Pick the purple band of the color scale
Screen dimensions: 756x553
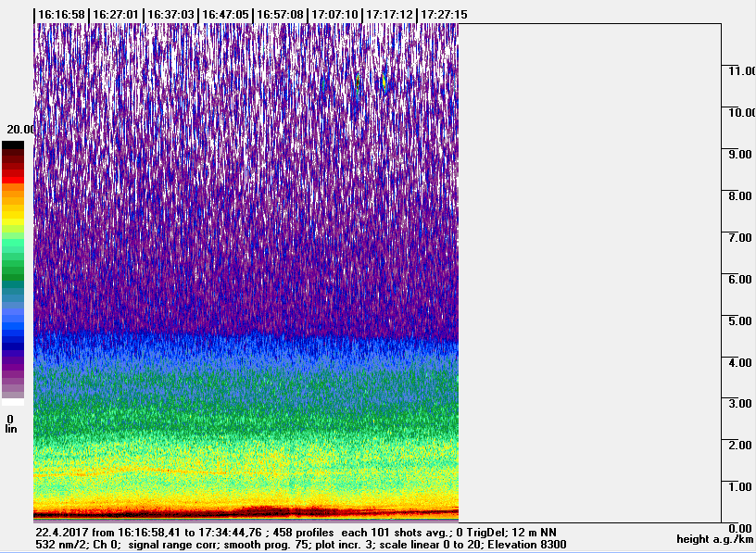click(13, 367)
